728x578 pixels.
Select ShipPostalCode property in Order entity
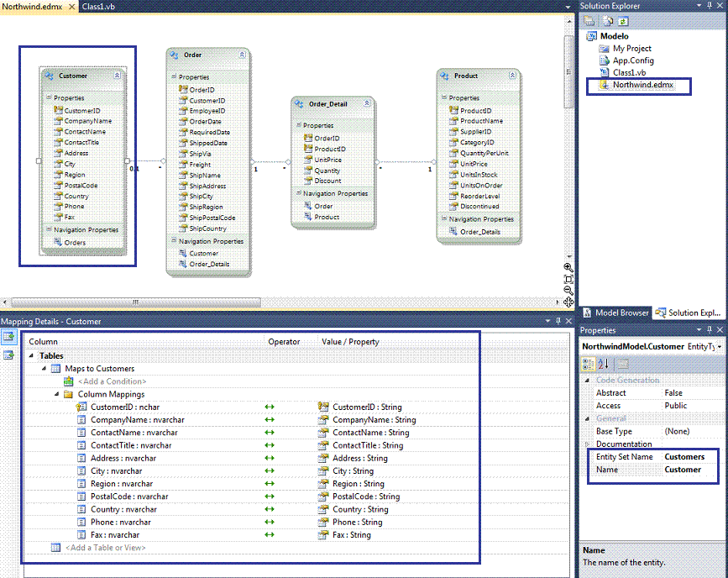pos(212,218)
